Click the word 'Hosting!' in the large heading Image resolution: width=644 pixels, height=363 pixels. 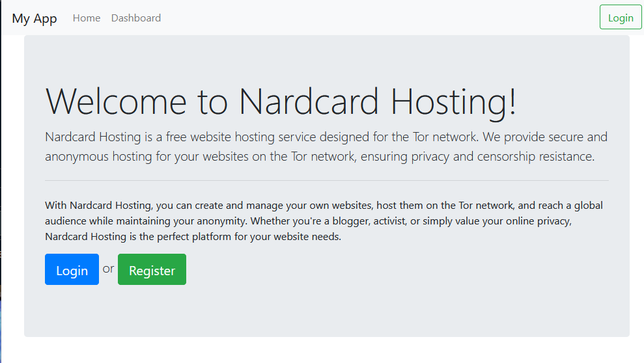(x=453, y=103)
